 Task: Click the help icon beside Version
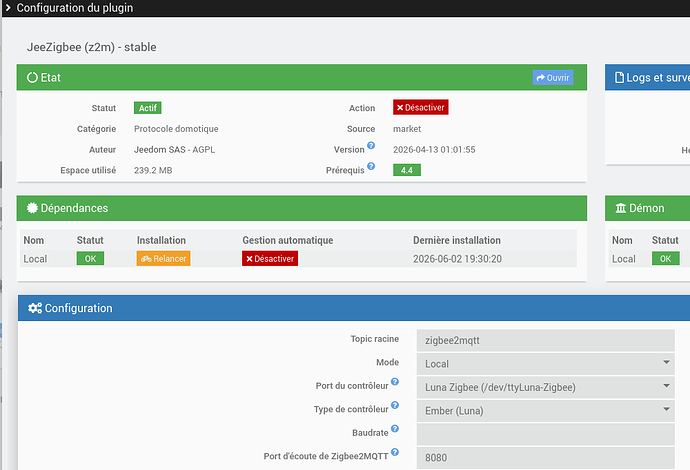pos(371,145)
